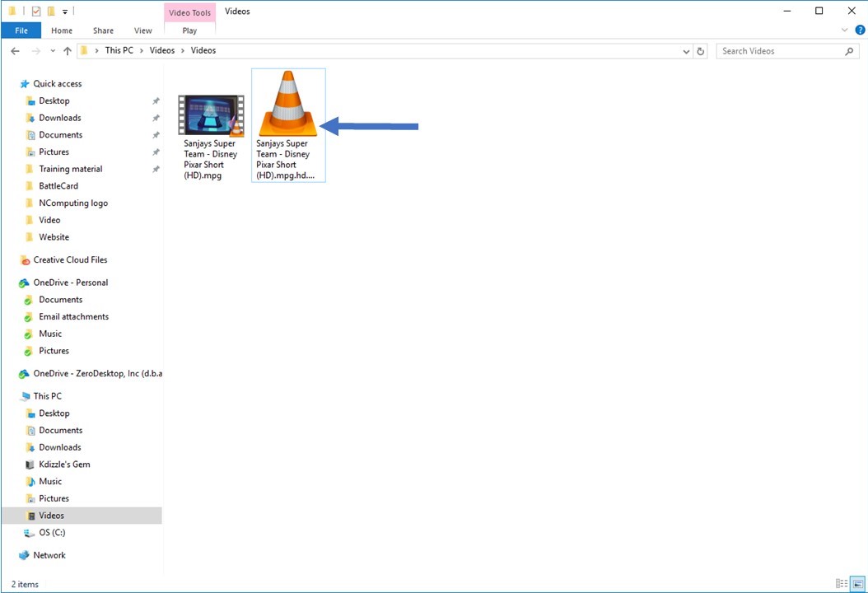868x593 pixels.
Task: Click the first Videos breadcrumb segment
Action: click(161, 50)
